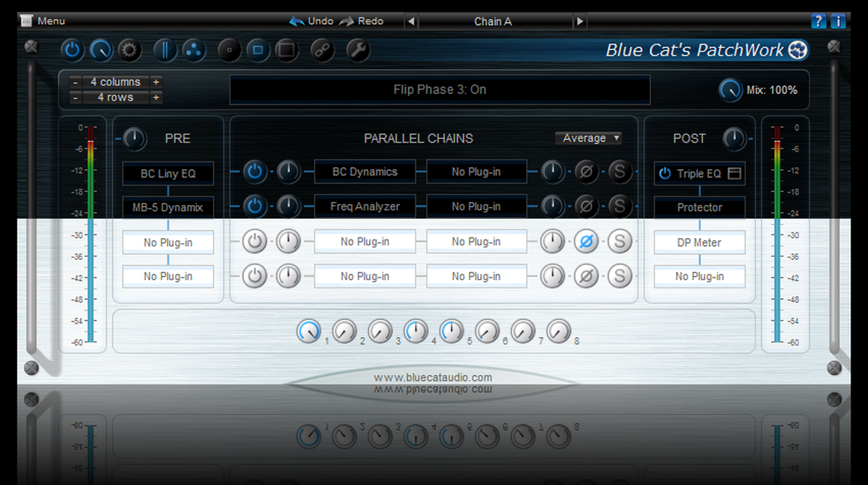Click the PRE section gain knob
This screenshot has height=485, width=868.
pos(134,138)
